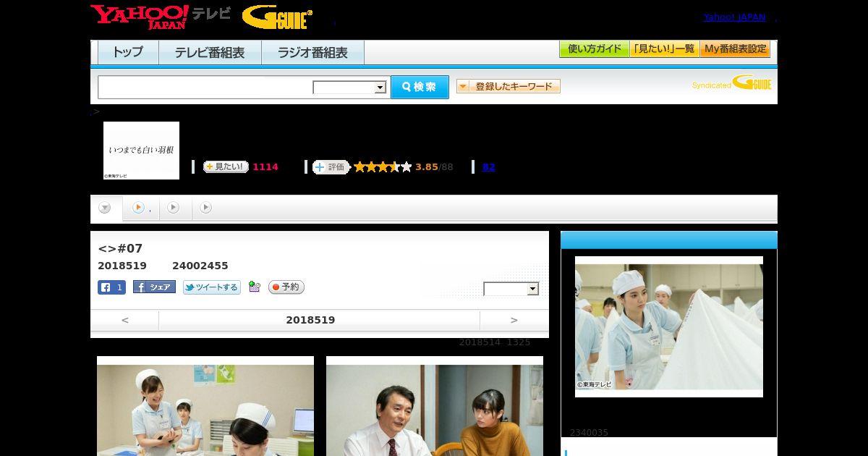Click the 予約 recording reservation button
Screen dimensions: 868x456
tap(286, 287)
